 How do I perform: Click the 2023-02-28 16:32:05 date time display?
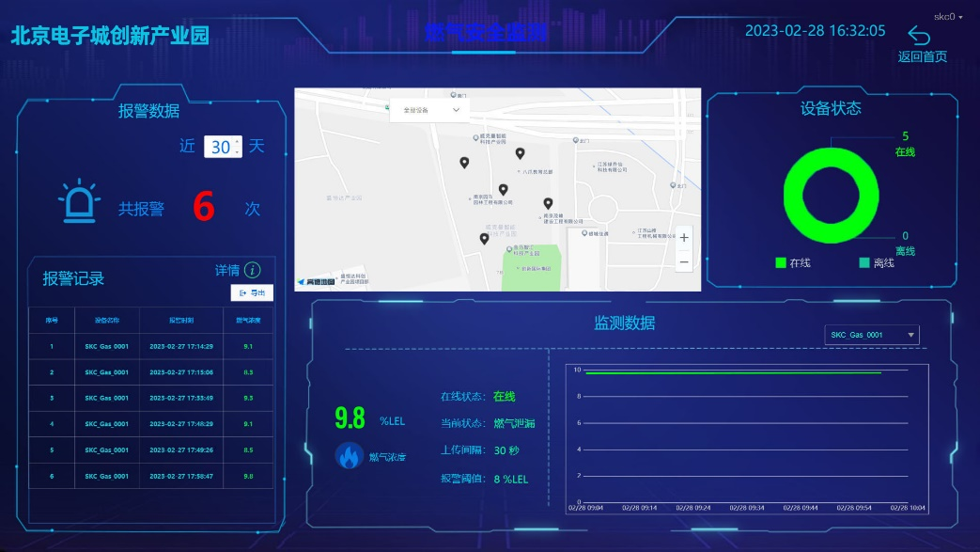pos(815,31)
